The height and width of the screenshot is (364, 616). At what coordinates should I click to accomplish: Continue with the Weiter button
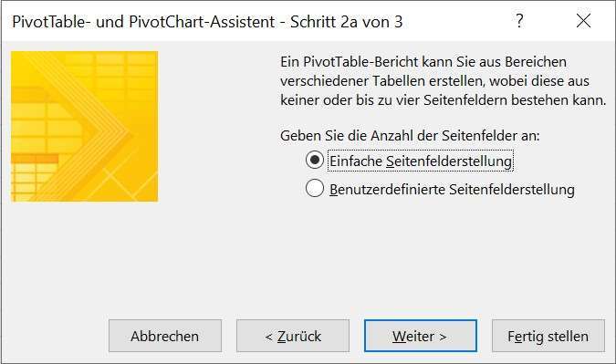coord(421,336)
